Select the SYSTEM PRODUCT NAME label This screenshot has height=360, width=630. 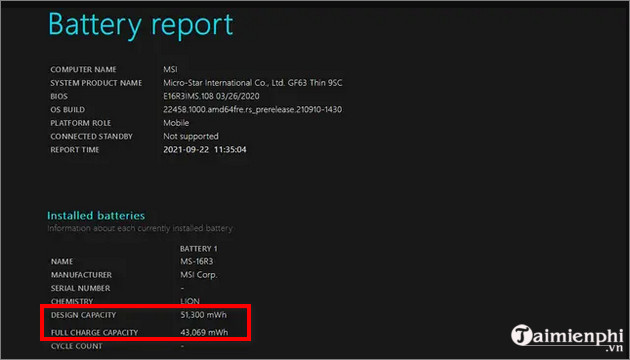pyautogui.click(x=96, y=83)
